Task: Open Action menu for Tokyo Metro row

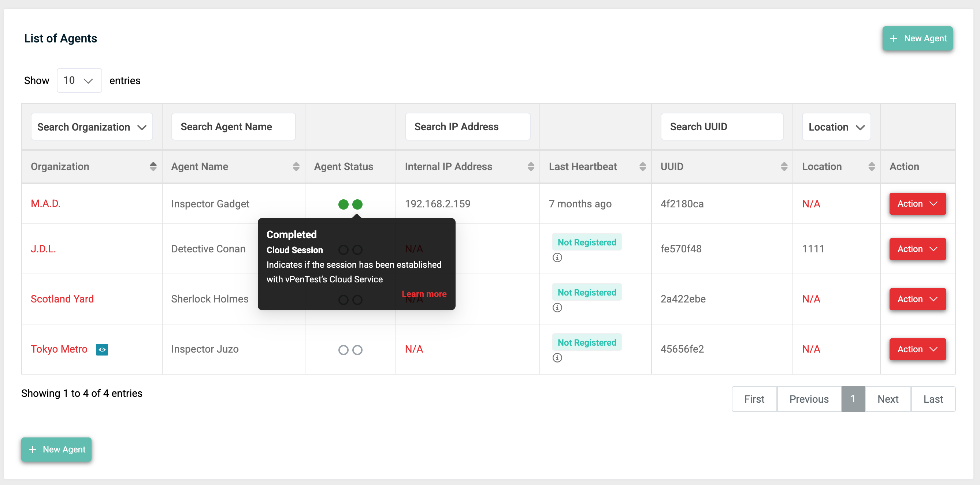Action: pyautogui.click(x=917, y=349)
